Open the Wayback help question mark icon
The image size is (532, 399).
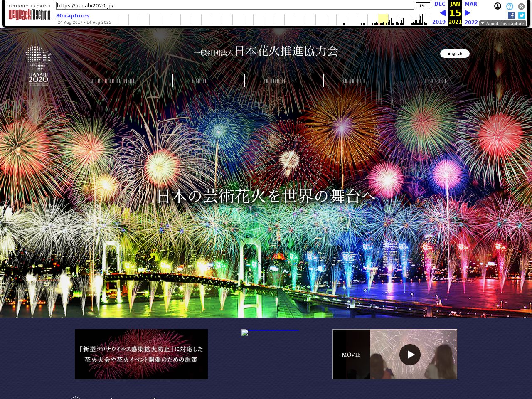[x=510, y=6]
